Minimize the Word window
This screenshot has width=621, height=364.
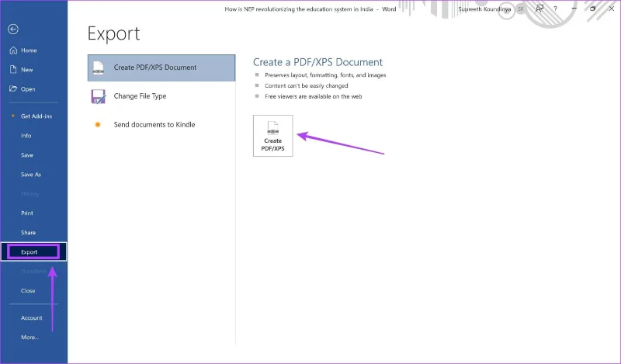click(x=574, y=9)
